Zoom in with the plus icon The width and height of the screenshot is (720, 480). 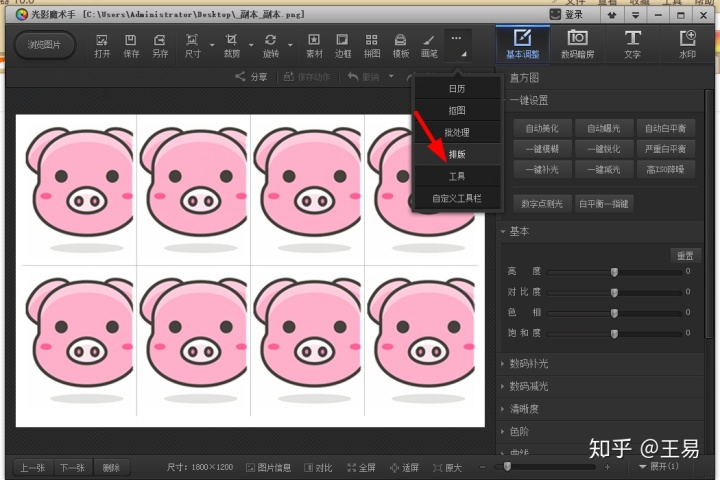pyautogui.click(x=607, y=467)
